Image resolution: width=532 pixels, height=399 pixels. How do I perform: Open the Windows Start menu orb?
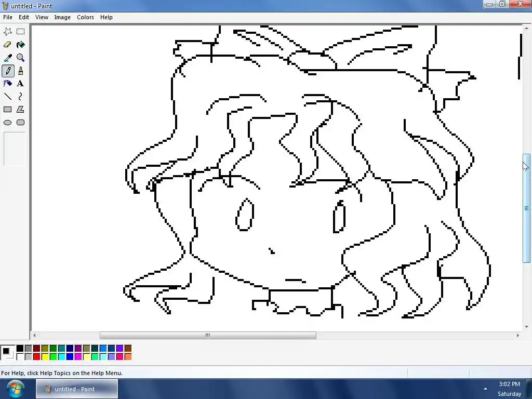[15, 389]
